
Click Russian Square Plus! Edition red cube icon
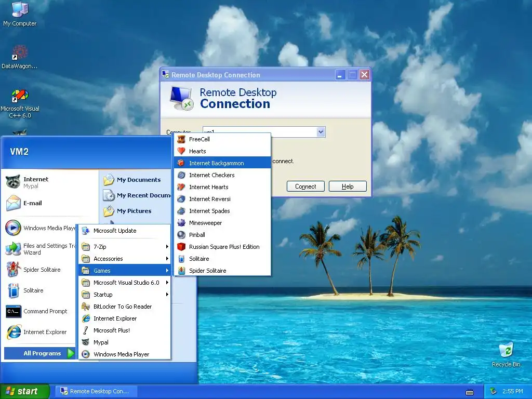pos(181,247)
